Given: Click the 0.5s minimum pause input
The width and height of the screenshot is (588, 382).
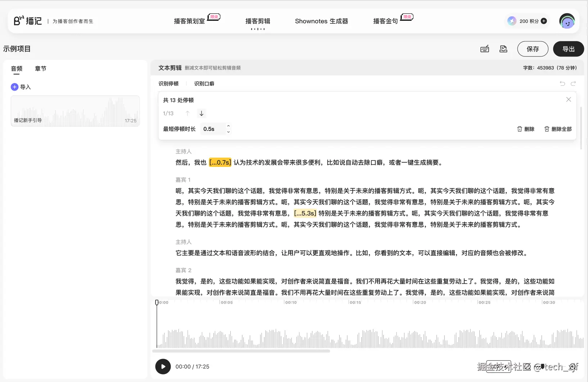Looking at the screenshot, I should (x=213, y=129).
